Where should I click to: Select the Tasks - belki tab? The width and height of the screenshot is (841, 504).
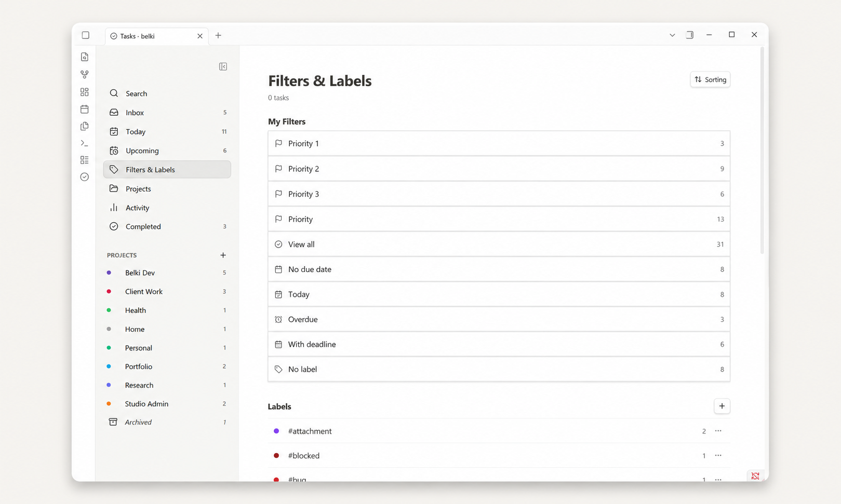[157, 36]
